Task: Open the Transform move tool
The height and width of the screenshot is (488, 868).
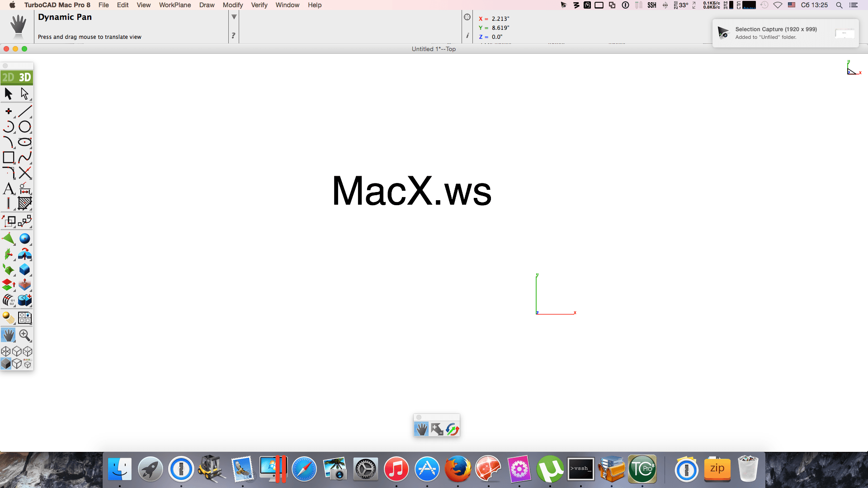Action: 9,221
